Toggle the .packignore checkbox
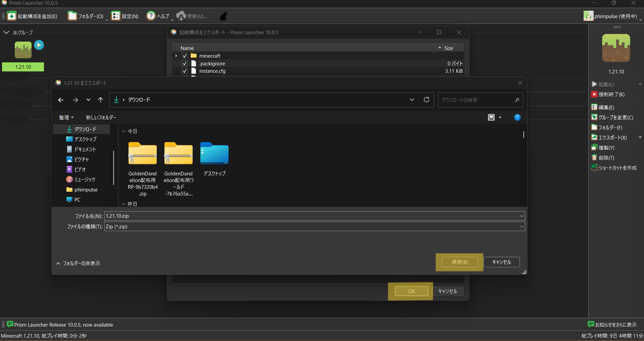Image resolution: width=644 pixels, height=341 pixels. click(x=185, y=63)
